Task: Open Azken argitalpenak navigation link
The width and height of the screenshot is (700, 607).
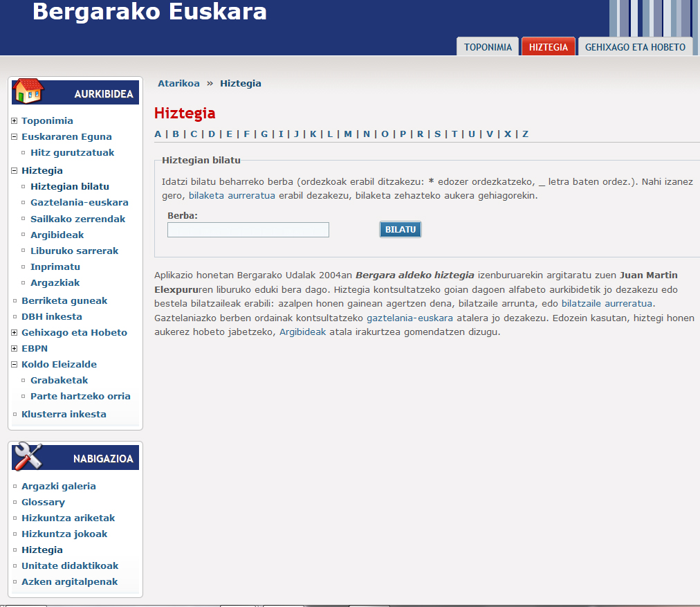Action: point(70,582)
